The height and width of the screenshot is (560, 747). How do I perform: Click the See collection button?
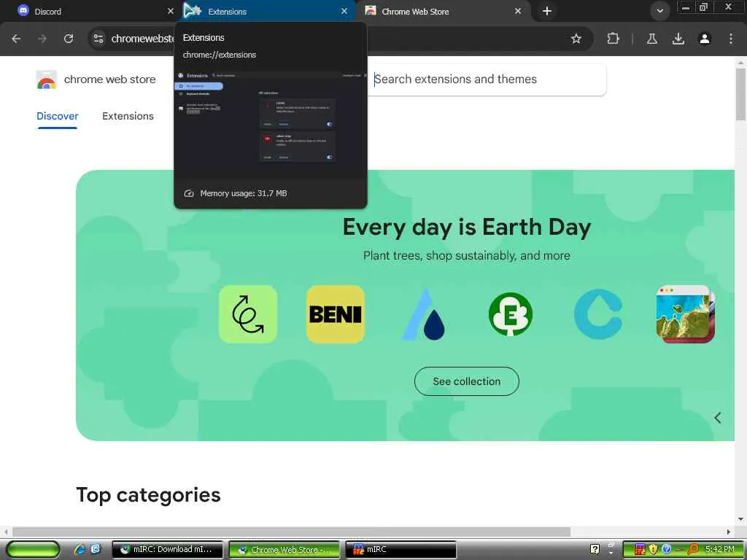(466, 381)
